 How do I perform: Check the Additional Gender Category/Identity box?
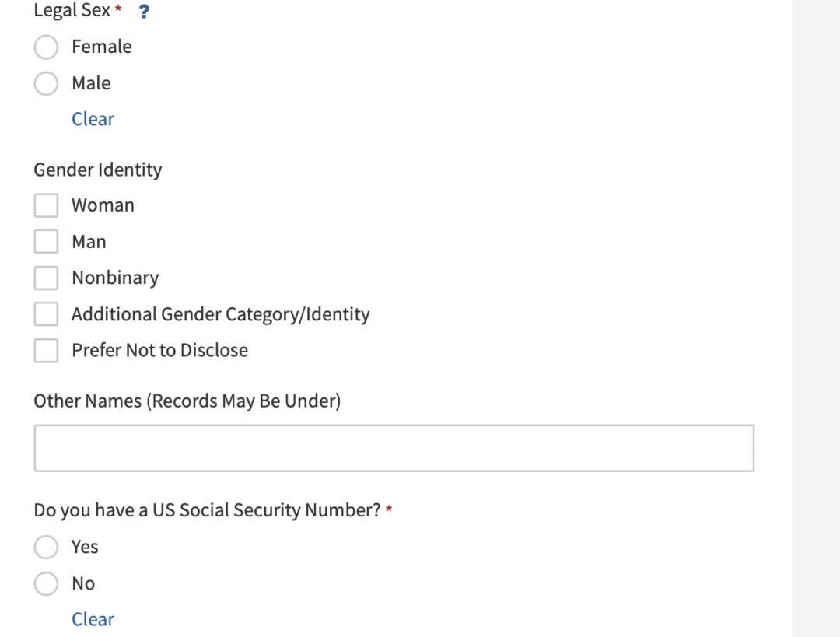(46, 314)
